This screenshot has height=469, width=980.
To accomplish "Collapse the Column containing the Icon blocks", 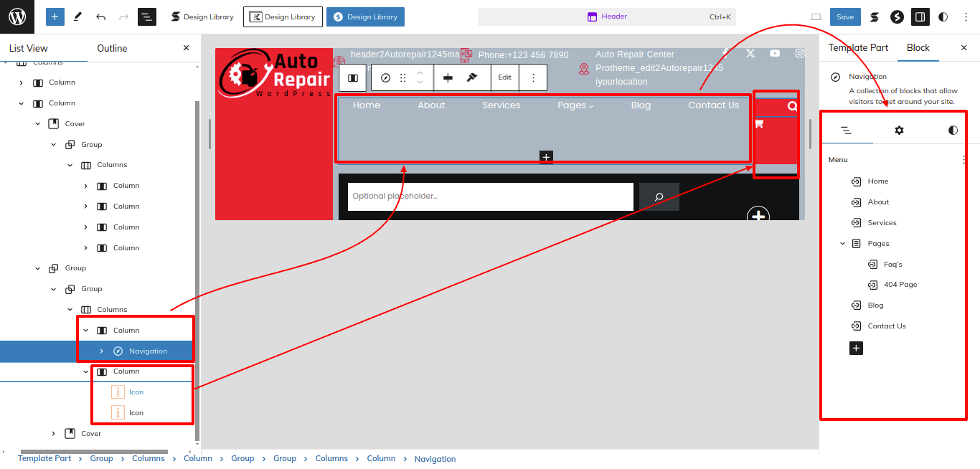I will click(86, 371).
